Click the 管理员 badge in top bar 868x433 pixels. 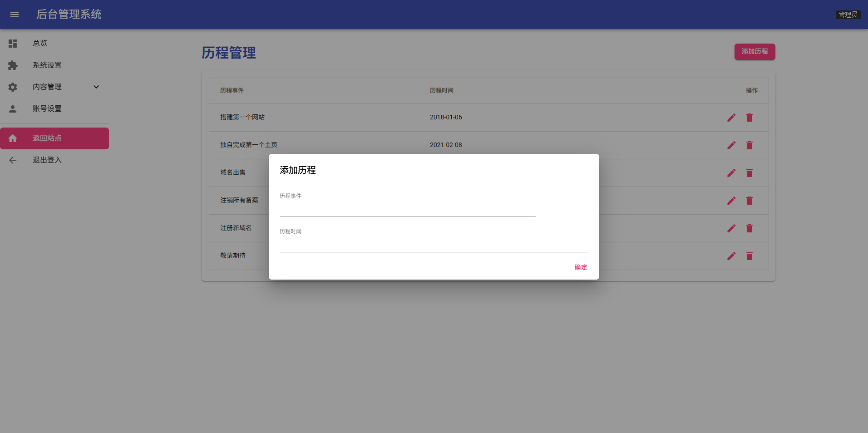(x=848, y=14)
